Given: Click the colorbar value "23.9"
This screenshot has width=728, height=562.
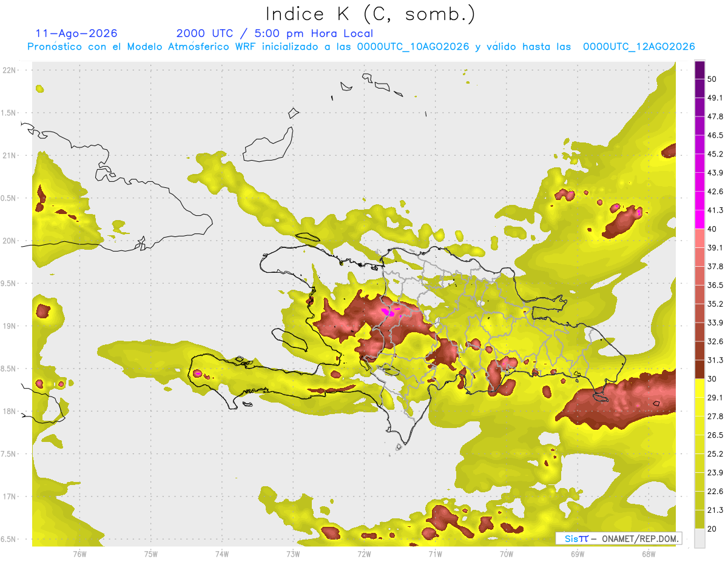Looking at the screenshot, I should (715, 473).
